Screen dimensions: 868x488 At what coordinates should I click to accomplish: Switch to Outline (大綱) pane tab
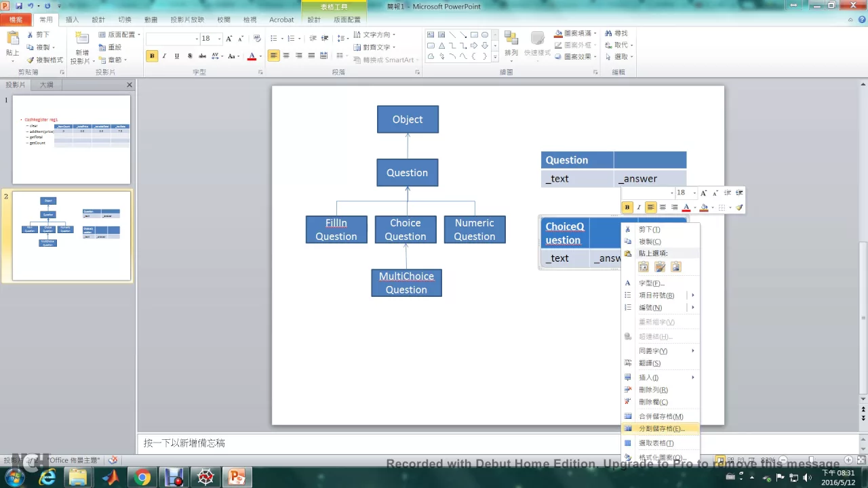point(46,85)
